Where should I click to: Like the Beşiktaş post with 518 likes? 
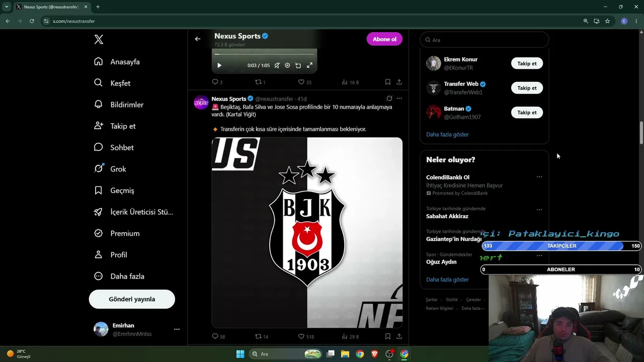306,336
